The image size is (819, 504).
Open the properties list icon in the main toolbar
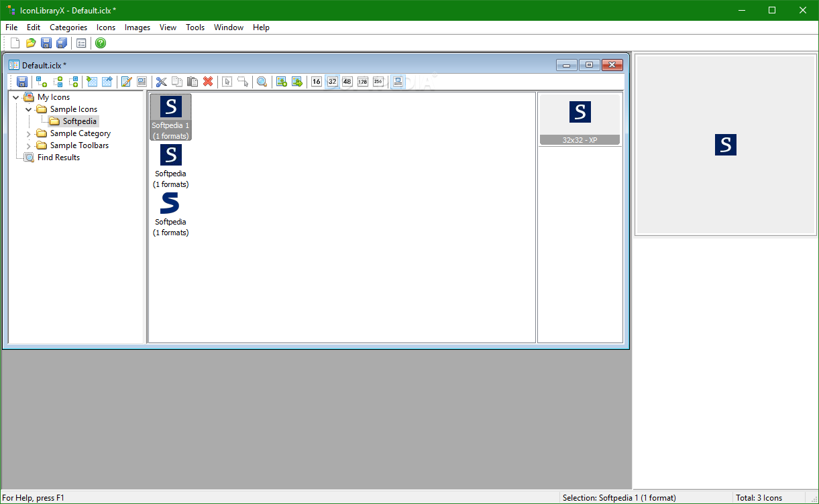pos(81,43)
